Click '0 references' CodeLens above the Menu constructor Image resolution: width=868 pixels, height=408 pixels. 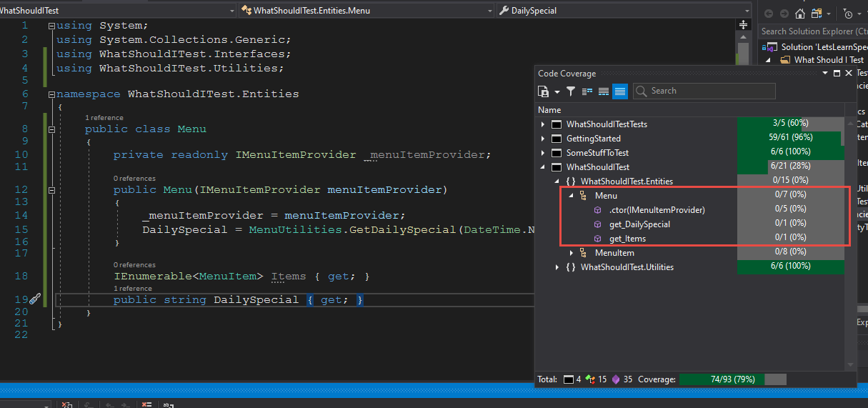134,178
